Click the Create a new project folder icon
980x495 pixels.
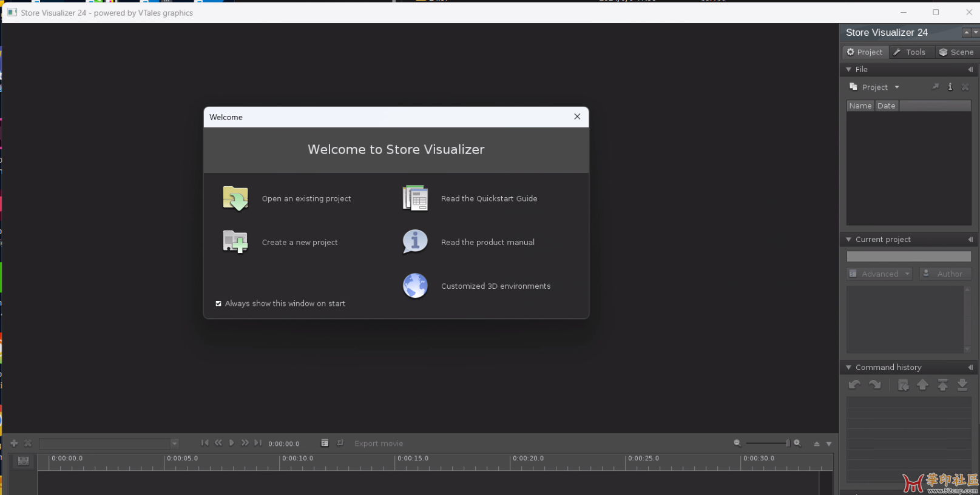pyautogui.click(x=235, y=242)
